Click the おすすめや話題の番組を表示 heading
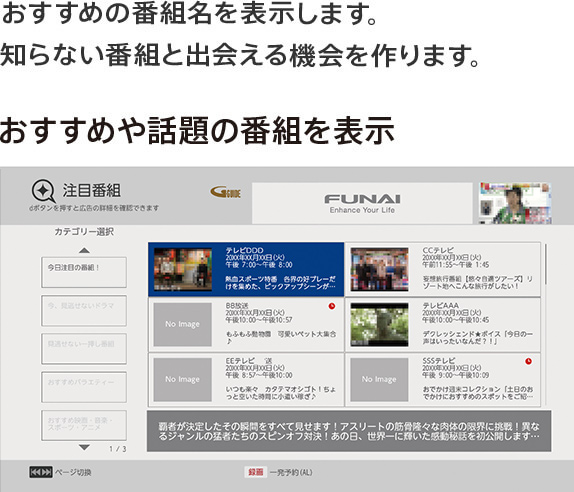The width and height of the screenshot is (574, 492). pyautogui.click(x=197, y=130)
